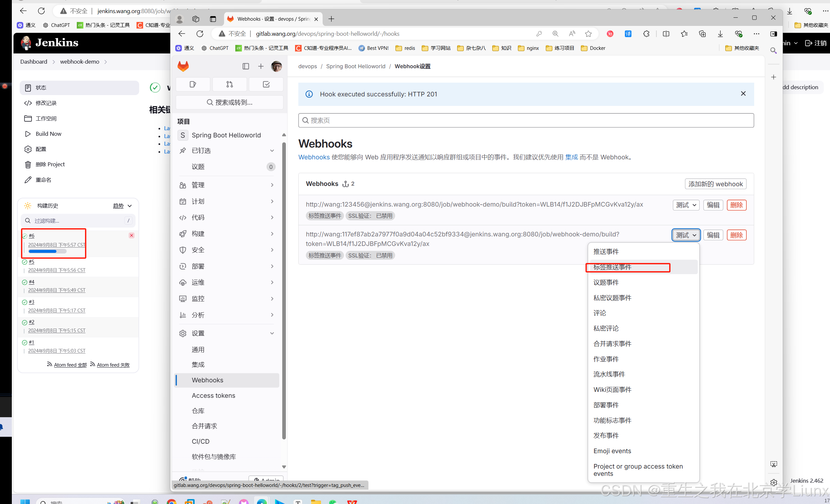Open the Edge settings three-dots menu

coord(756,34)
